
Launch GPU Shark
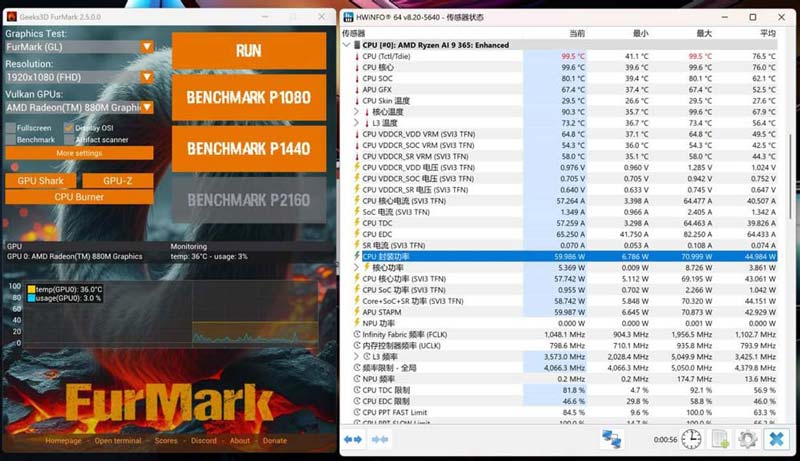(40, 181)
